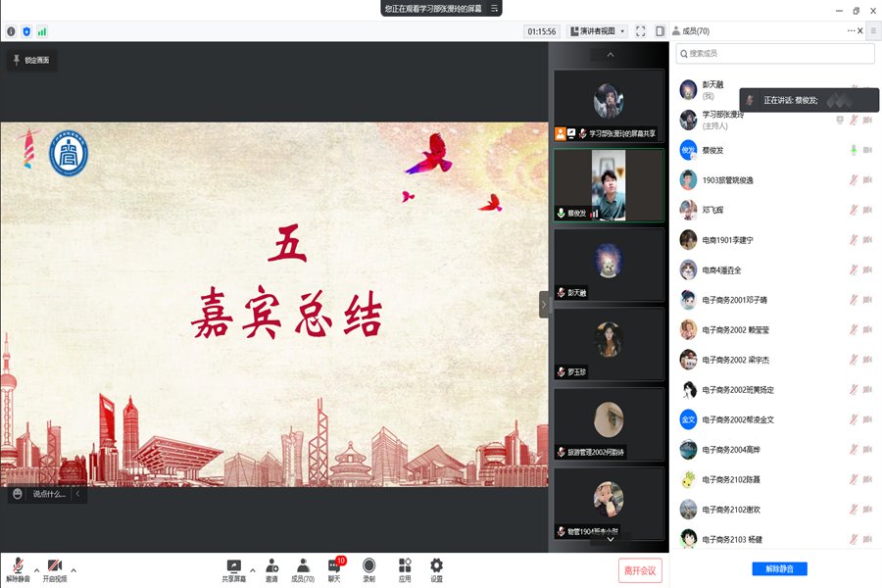Open 设置 settings gear icon
The width and height of the screenshot is (882, 588).
click(x=436, y=567)
